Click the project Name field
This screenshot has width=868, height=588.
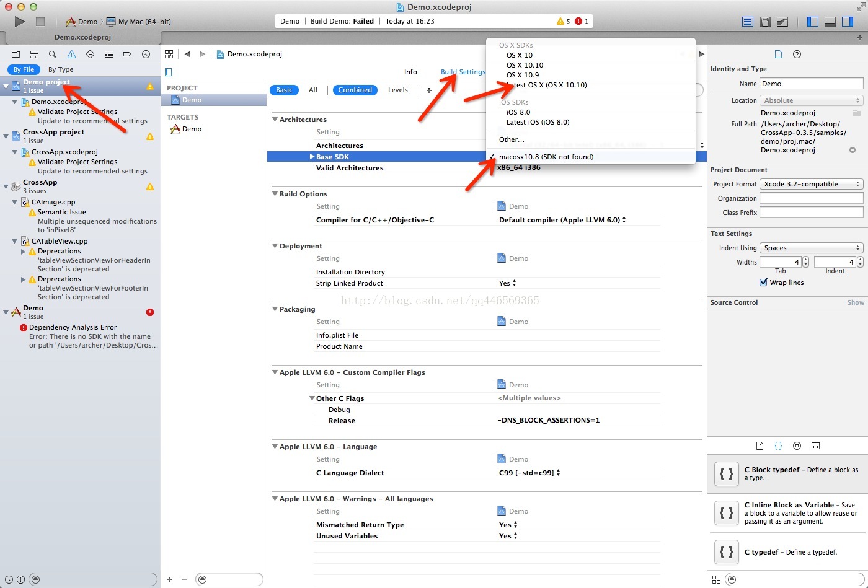tap(811, 84)
